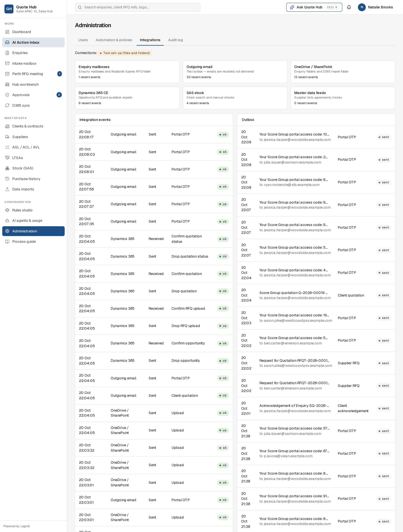Open Intake mailbox envelope icon
Viewport: 403px width, 532px height.
tap(7, 63)
